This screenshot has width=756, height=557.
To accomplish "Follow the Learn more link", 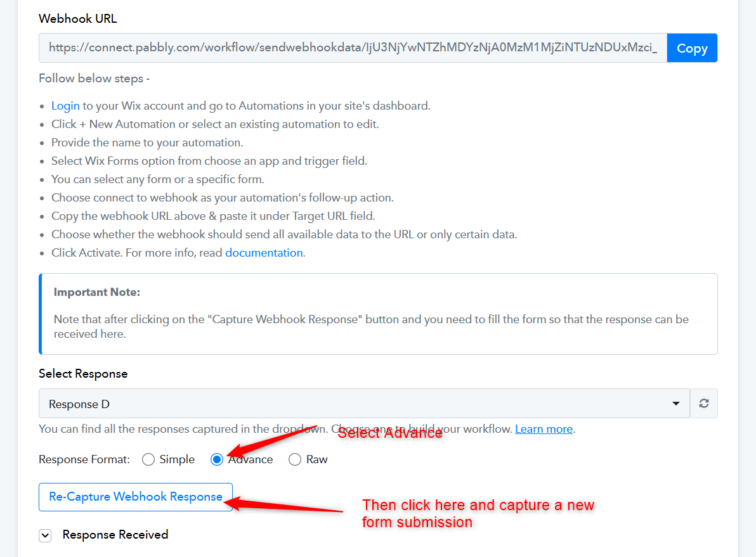I will [544, 429].
